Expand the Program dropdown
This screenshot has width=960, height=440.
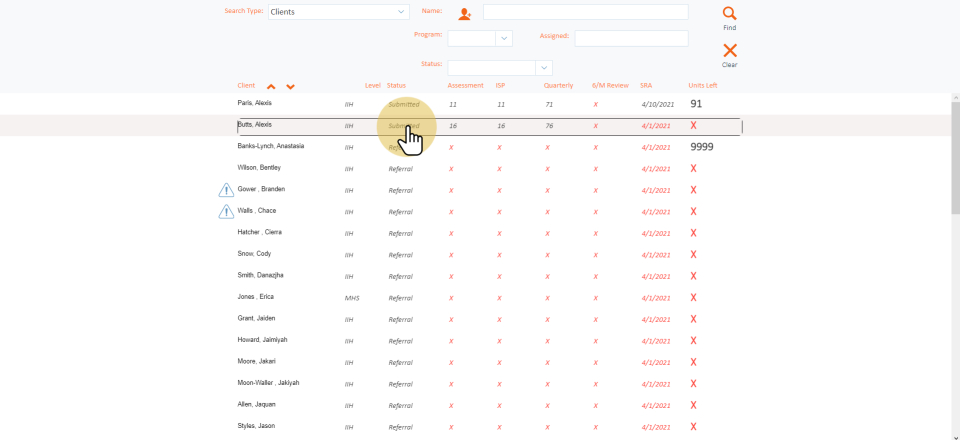tap(504, 38)
